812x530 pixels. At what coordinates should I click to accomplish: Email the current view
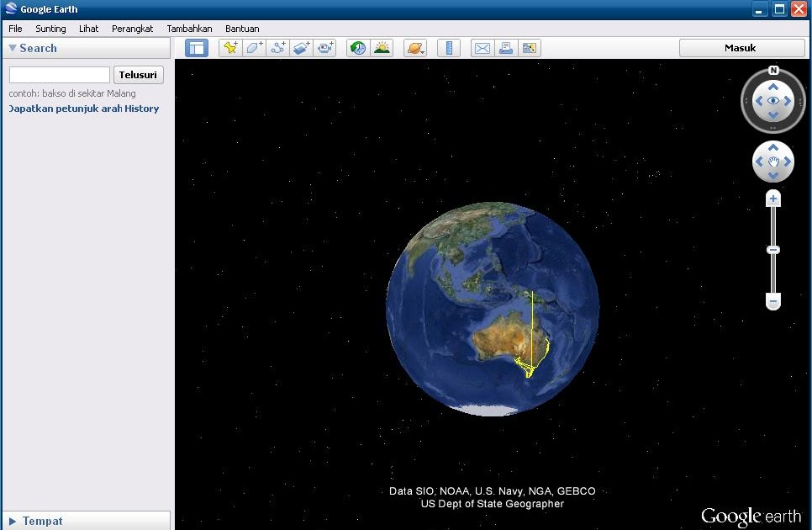pos(482,48)
